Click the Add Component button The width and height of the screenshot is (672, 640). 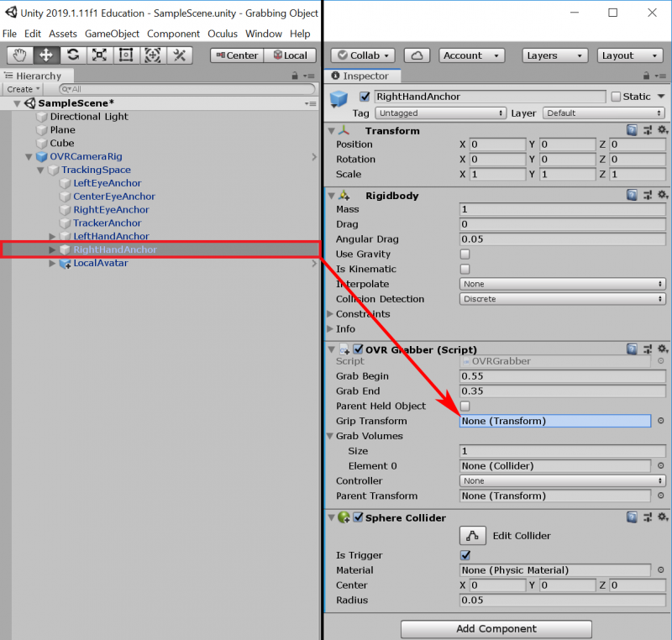tap(496, 628)
